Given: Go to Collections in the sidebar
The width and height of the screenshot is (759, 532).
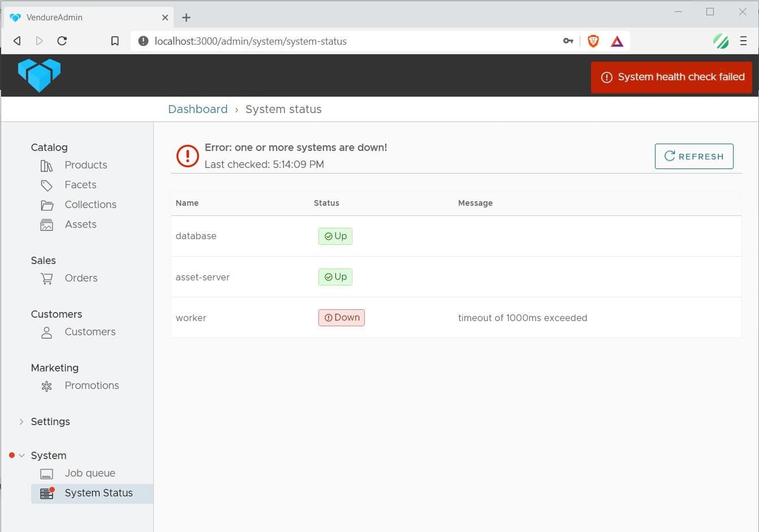Looking at the screenshot, I should coord(90,205).
